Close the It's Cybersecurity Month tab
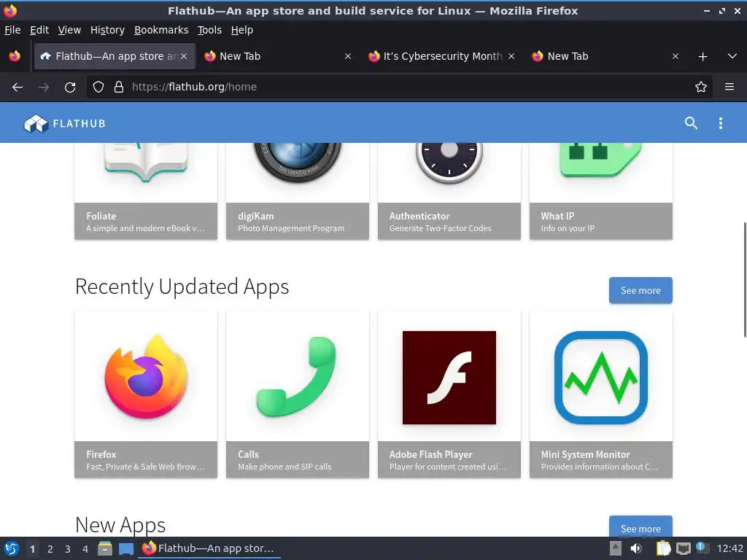This screenshot has height=560, width=747. [511, 56]
